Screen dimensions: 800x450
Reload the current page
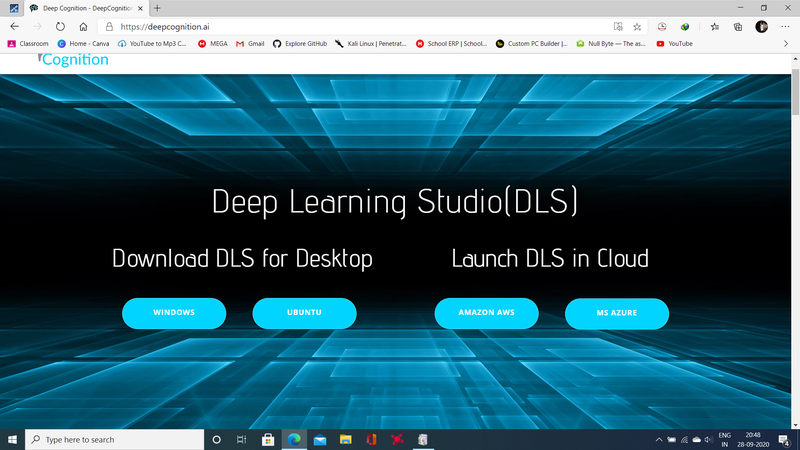coord(60,27)
